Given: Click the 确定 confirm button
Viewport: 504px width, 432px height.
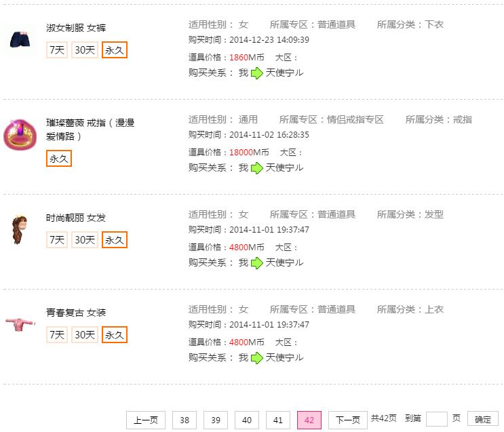Looking at the screenshot, I should (483, 419).
